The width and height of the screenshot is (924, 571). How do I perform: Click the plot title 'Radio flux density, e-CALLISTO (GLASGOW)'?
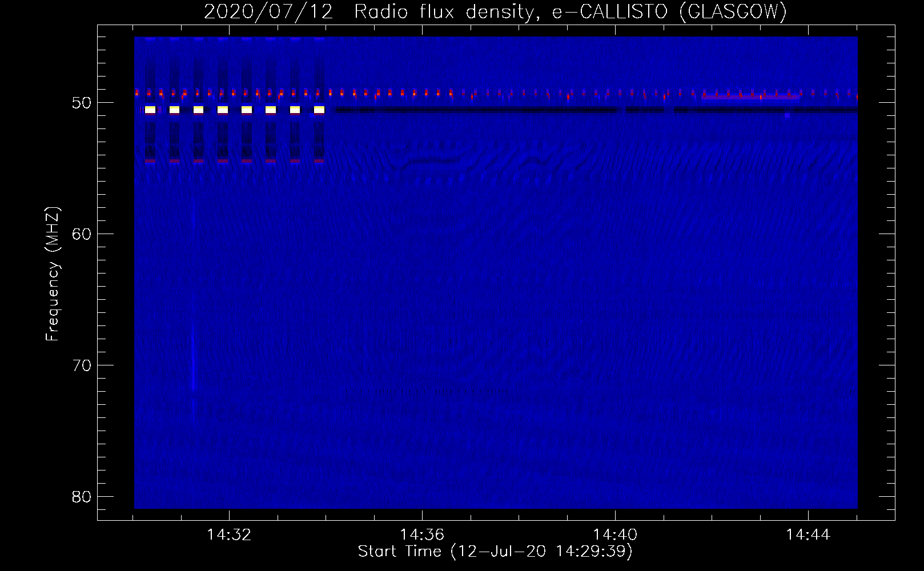pyautogui.click(x=571, y=11)
